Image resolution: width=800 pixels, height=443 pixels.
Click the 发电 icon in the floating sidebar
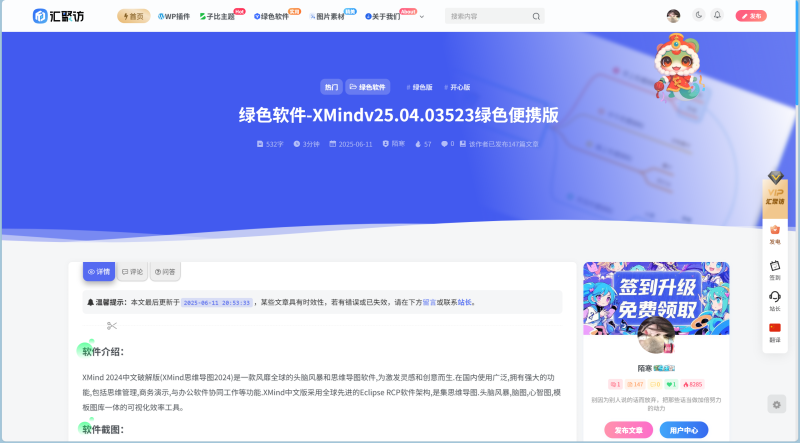[x=774, y=234]
